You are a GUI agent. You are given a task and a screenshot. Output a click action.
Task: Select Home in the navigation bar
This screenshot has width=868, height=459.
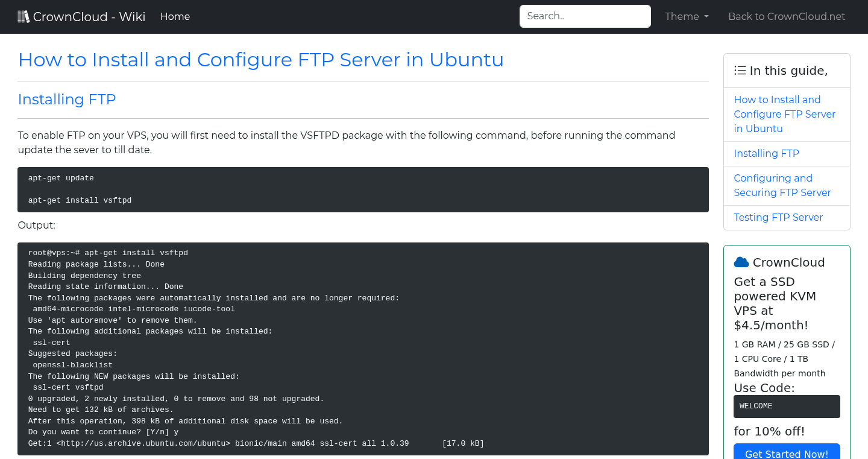pos(175,16)
